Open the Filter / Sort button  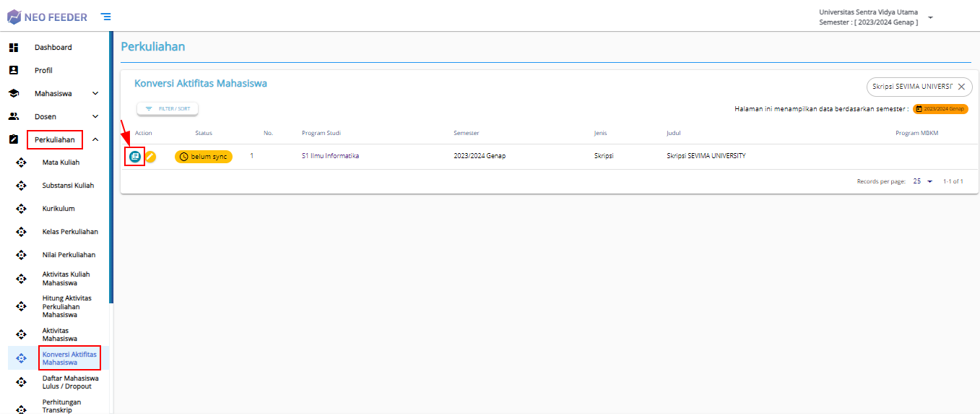tap(168, 108)
